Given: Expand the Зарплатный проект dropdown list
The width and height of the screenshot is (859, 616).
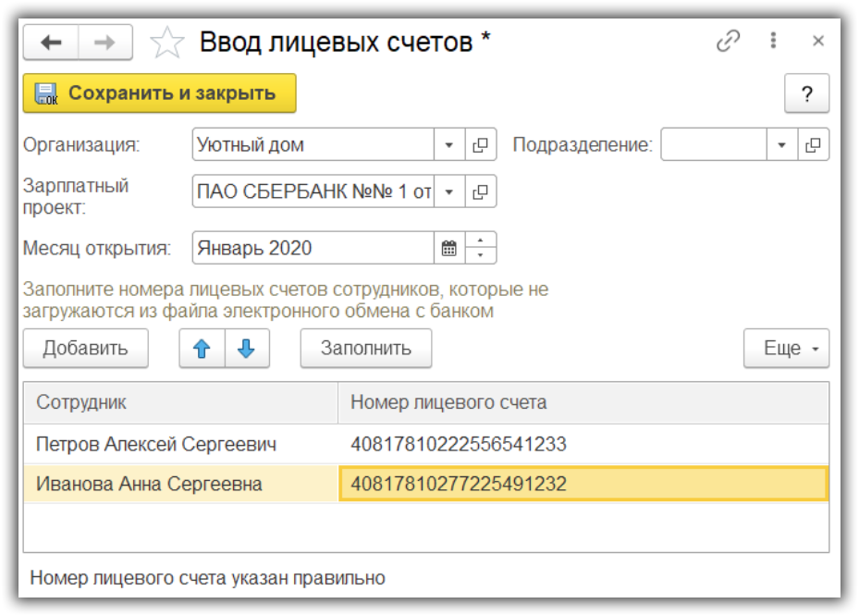Looking at the screenshot, I should pyautogui.click(x=449, y=192).
